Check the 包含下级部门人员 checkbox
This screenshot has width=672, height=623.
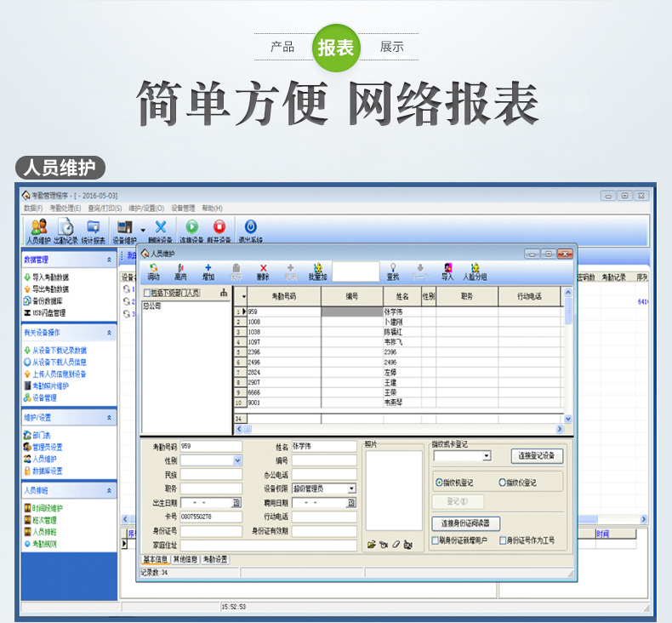point(146,294)
